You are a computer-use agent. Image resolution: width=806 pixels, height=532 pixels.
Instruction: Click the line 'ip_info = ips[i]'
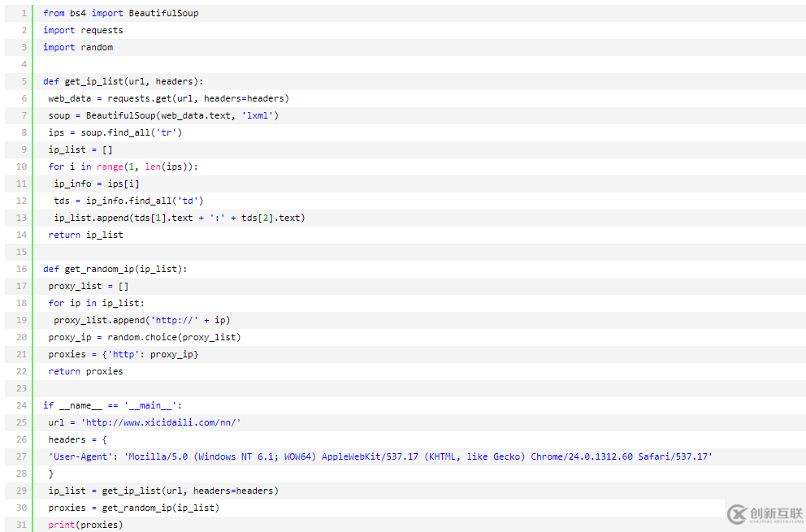coord(97,184)
